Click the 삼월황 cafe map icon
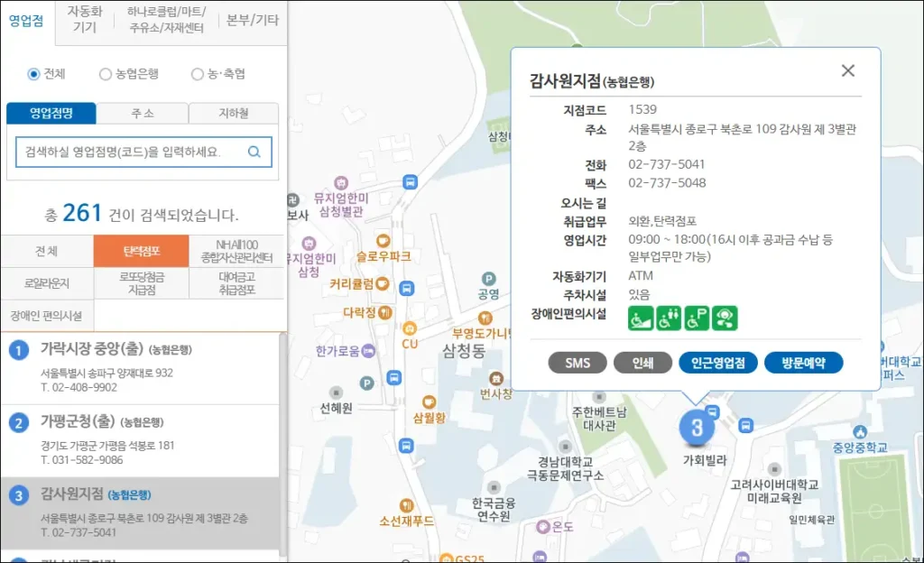Screen dimensions: 924x563 tap(429, 402)
